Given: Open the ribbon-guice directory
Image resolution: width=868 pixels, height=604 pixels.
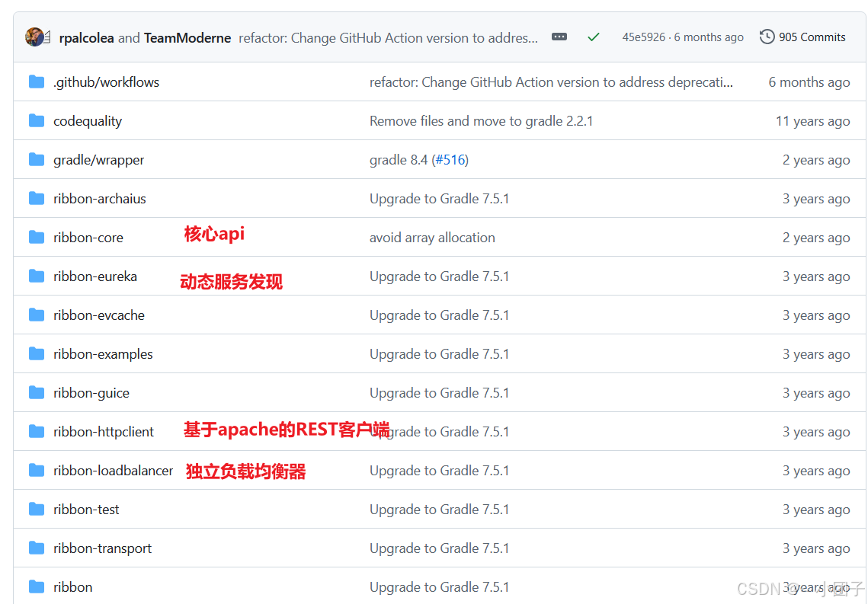Looking at the screenshot, I should coord(91,393).
